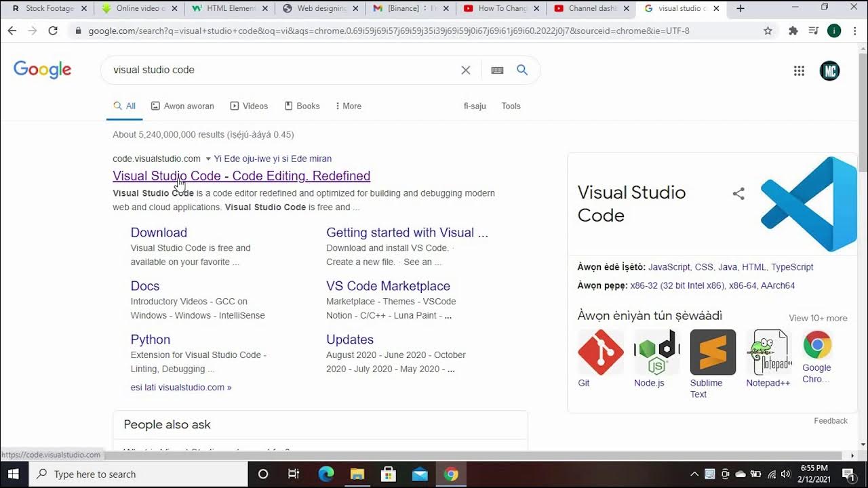Open esi lati visualstudio.com more results link

(181, 388)
